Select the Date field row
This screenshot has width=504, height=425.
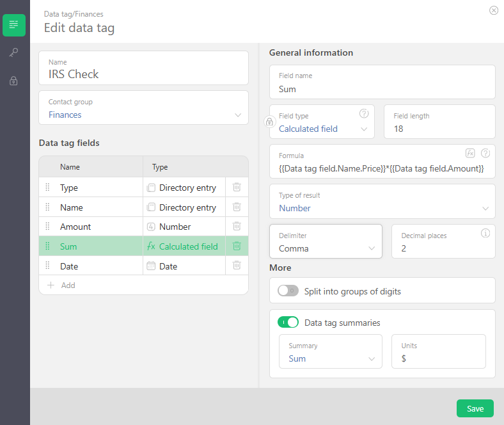tap(143, 266)
